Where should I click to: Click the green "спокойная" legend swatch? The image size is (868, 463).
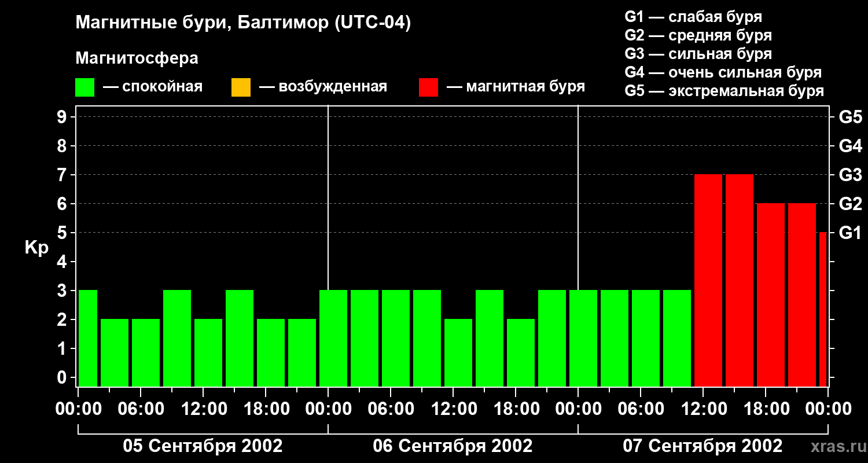point(85,87)
